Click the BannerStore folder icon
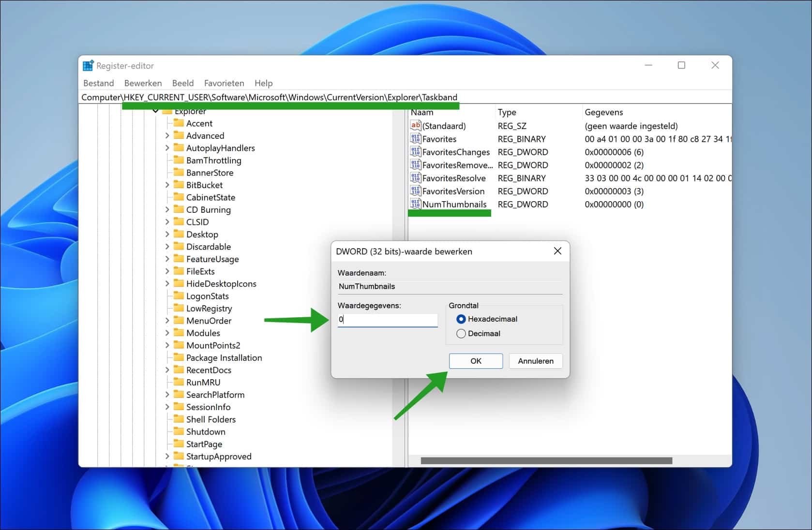This screenshot has height=530, width=812. tap(179, 172)
